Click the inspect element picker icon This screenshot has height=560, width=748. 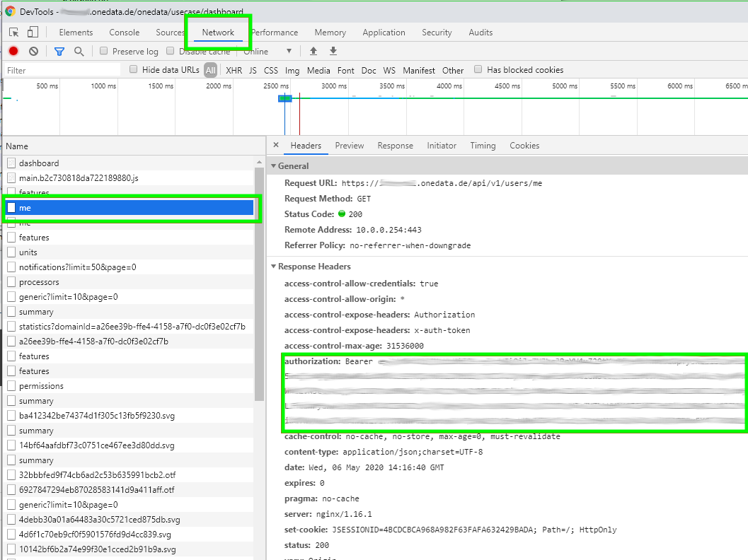[14, 33]
